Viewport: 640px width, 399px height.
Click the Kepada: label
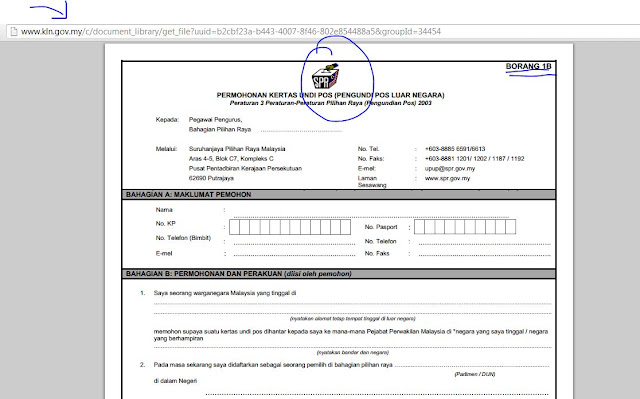click(167, 120)
